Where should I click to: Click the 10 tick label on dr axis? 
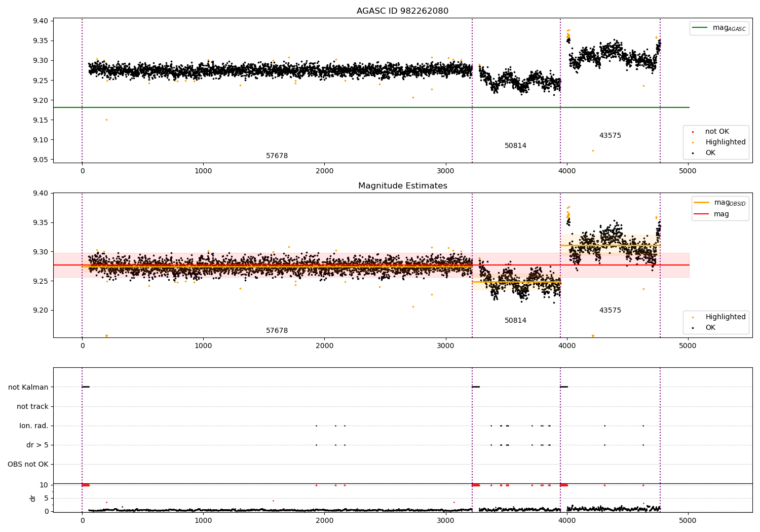45,485
